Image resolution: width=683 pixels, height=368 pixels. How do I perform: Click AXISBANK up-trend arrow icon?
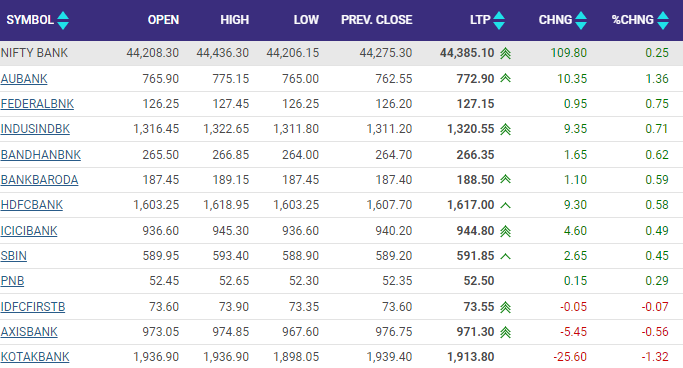coord(505,332)
